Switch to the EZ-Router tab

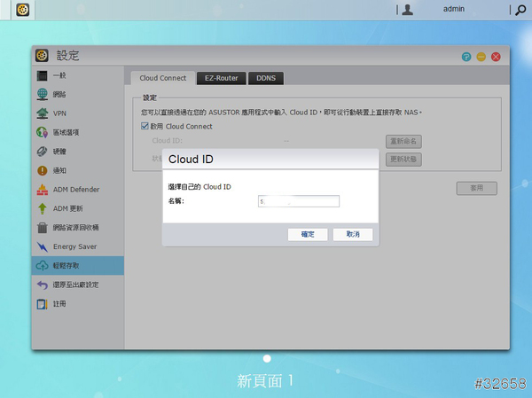pyautogui.click(x=221, y=78)
